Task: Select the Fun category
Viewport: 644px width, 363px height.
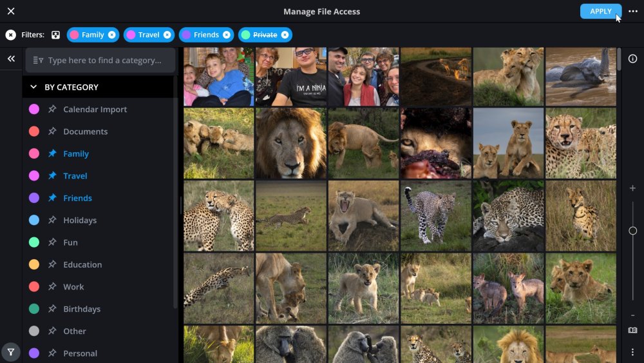Action: click(x=70, y=242)
